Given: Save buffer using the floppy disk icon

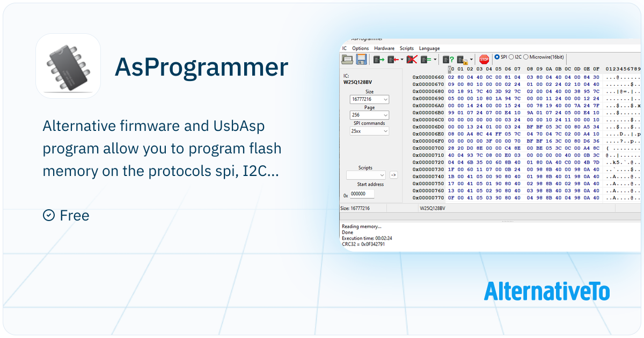Looking at the screenshot, I should 361,59.
